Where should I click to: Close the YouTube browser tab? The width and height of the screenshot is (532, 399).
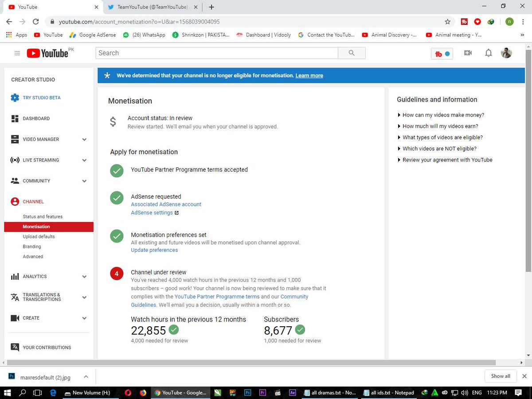tap(97, 7)
